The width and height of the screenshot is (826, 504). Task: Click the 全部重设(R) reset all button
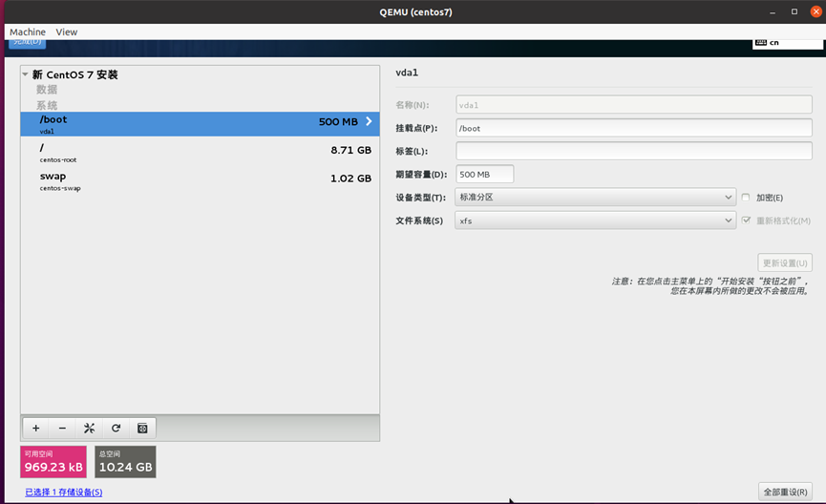pyautogui.click(x=785, y=492)
